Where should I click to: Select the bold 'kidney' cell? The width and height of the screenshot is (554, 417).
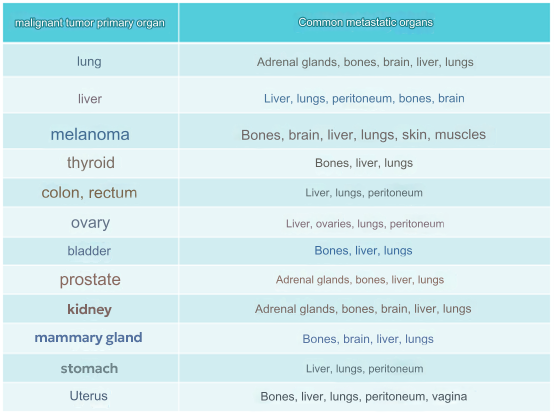89,309
